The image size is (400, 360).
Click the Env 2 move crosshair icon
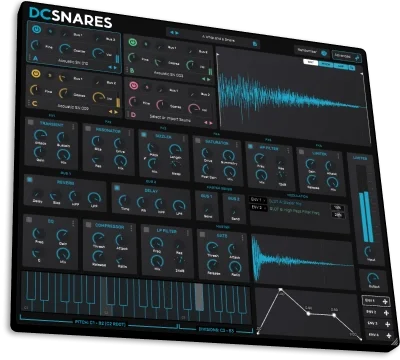click(386, 313)
